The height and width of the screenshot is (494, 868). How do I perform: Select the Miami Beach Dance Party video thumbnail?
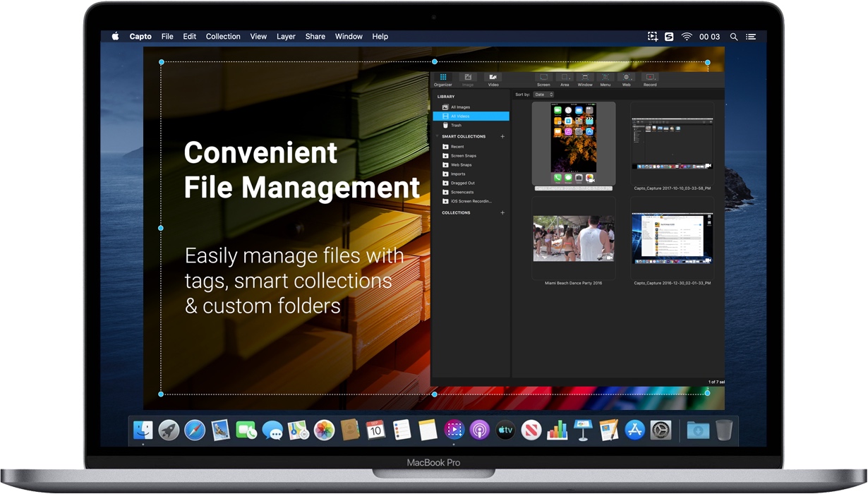pos(573,239)
